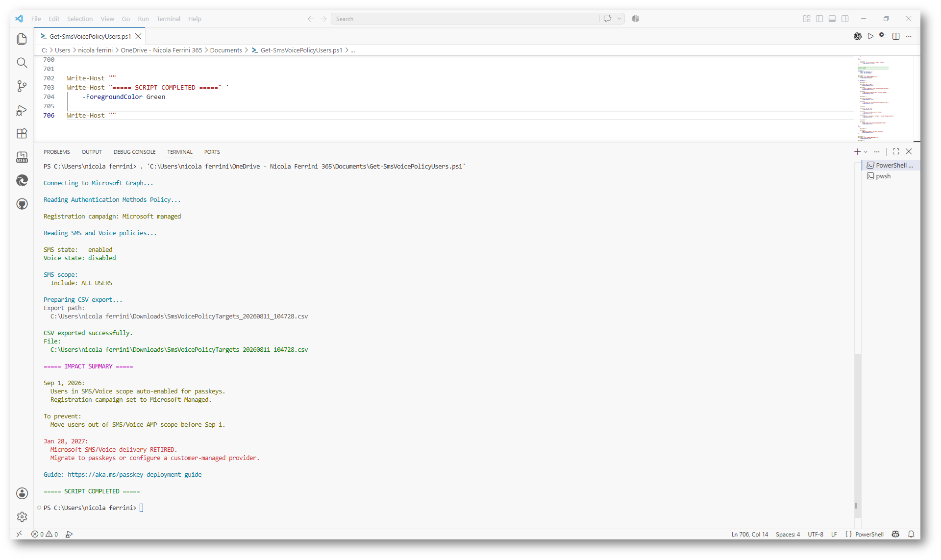Click the Run Selection icon in the editor toolbar
Viewport: 941px width, 560px height.
pos(883,36)
